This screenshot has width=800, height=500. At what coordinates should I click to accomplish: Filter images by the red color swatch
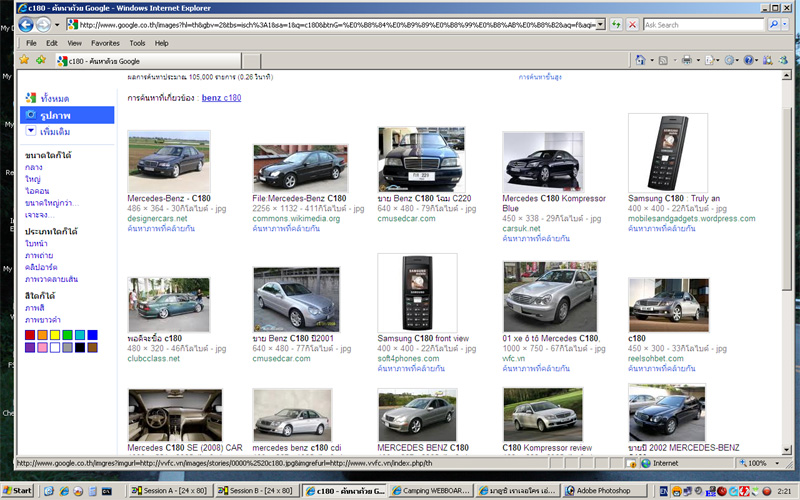pyautogui.click(x=30, y=335)
